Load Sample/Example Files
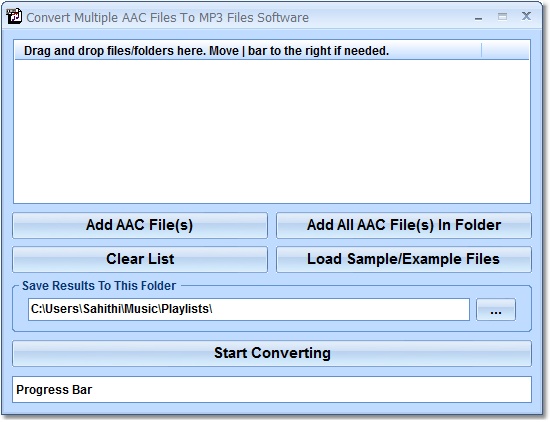The image size is (550, 422). pyautogui.click(x=404, y=260)
